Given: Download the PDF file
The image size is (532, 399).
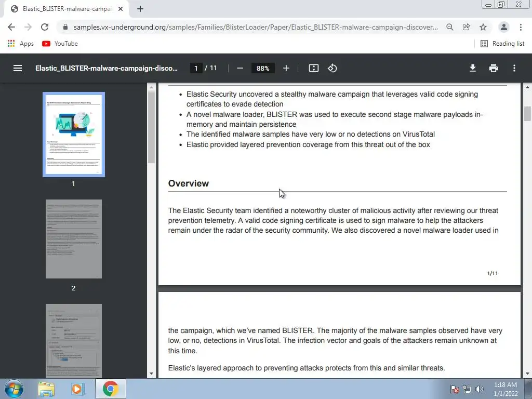Looking at the screenshot, I should [x=473, y=68].
